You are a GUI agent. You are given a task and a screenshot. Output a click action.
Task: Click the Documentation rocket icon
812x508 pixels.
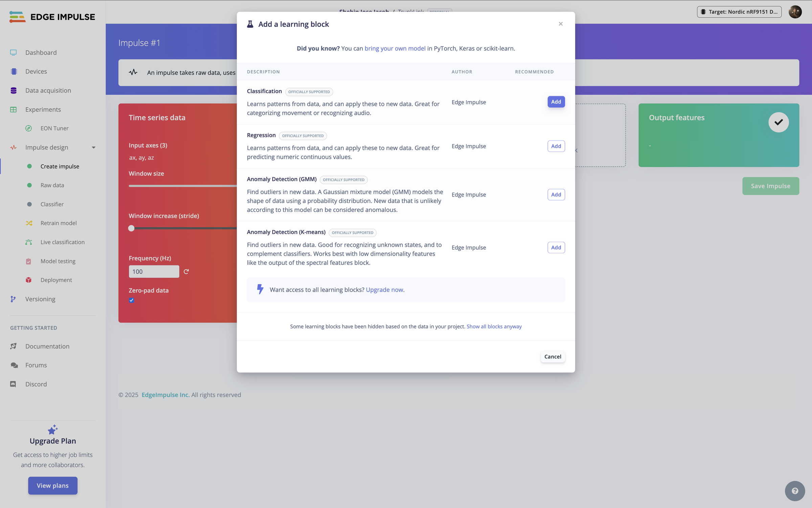(x=14, y=346)
